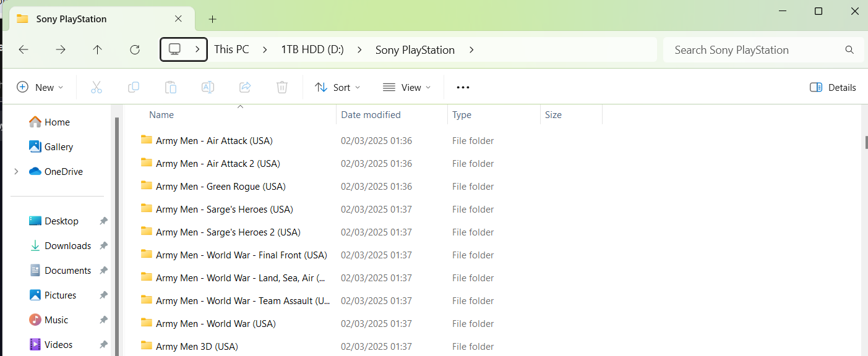
Task: Select the Sony PlayStation tab
Action: point(101,19)
